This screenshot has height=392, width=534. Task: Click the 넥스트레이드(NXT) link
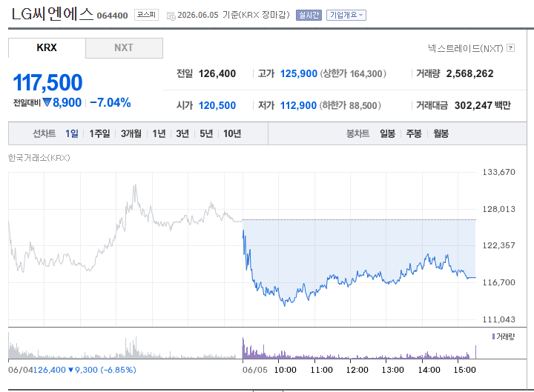(465, 48)
